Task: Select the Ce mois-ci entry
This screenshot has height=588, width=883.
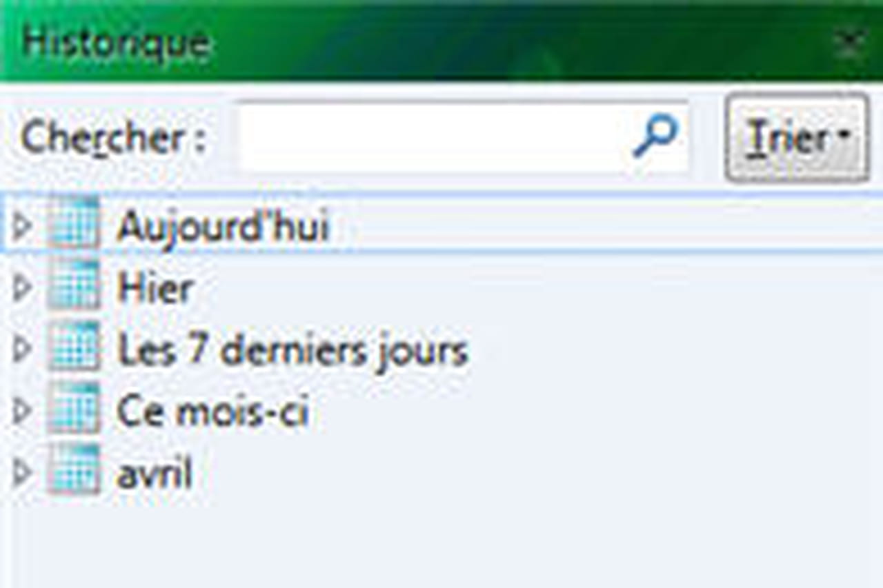Action: click(x=212, y=412)
